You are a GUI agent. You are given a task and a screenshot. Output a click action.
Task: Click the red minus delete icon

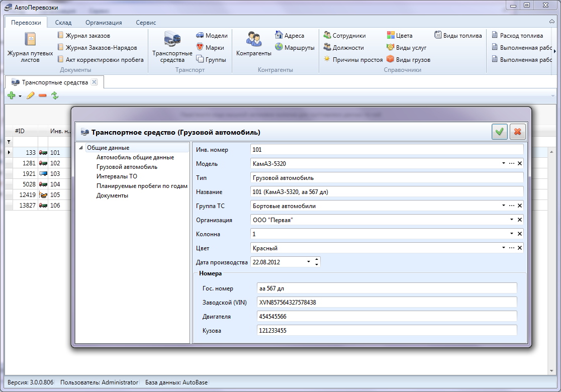(43, 95)
